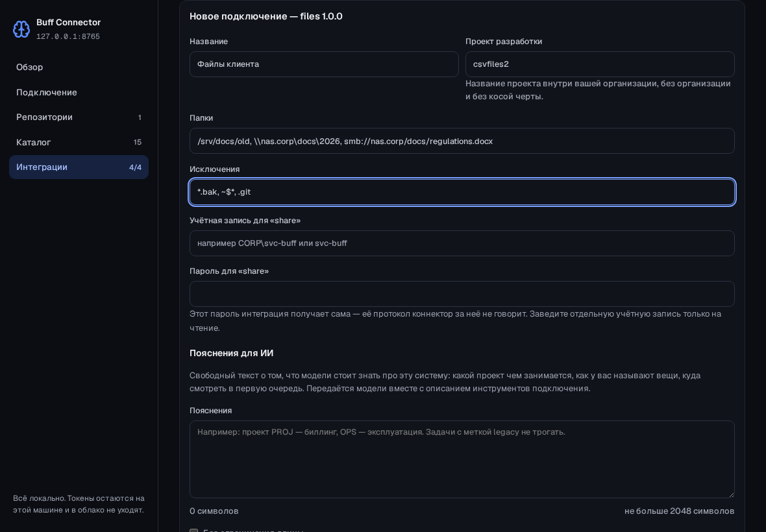Click the note Этот пароль интеграция получает сама
766x532 pixels.
(x=455, y=320)
